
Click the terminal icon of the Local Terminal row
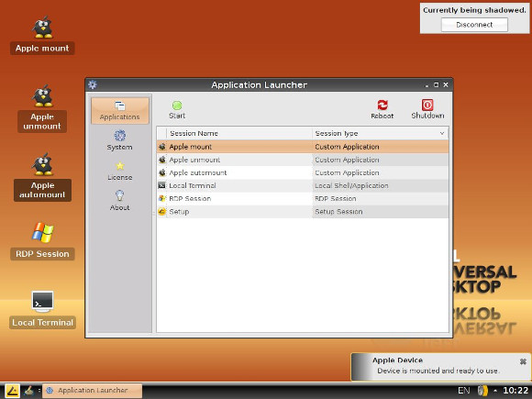click(x=162, y=185)
